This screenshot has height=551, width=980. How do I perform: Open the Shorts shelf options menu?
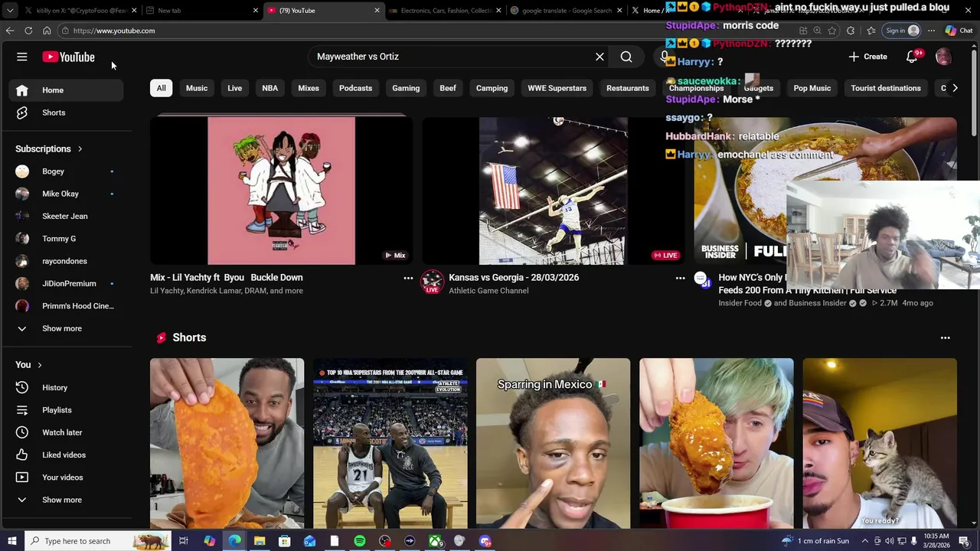tap(945, 337)
